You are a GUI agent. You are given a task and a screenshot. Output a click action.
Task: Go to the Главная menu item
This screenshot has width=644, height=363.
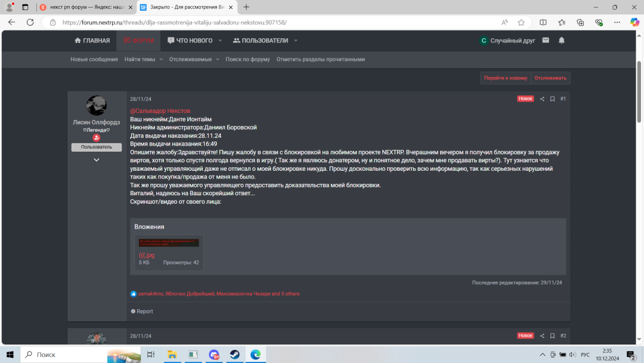coord(92,41)
